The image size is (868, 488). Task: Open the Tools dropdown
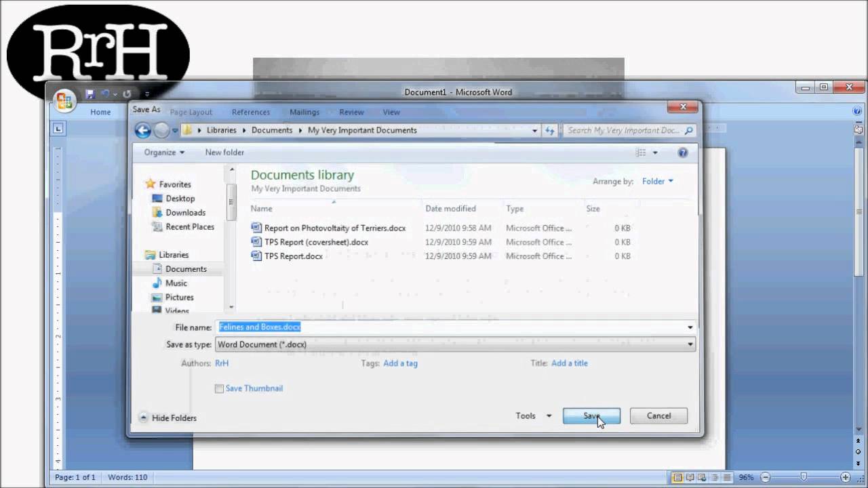click(x=533, y=416)
